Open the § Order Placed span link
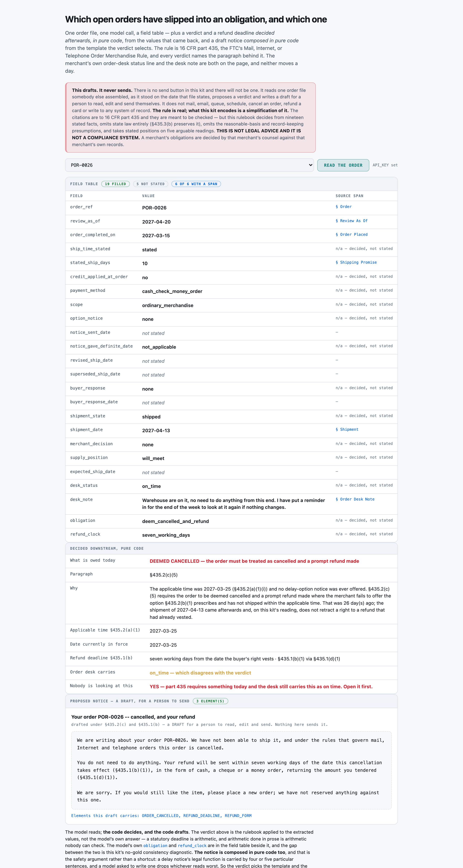 pyautogui.click(x=351, y=235)
